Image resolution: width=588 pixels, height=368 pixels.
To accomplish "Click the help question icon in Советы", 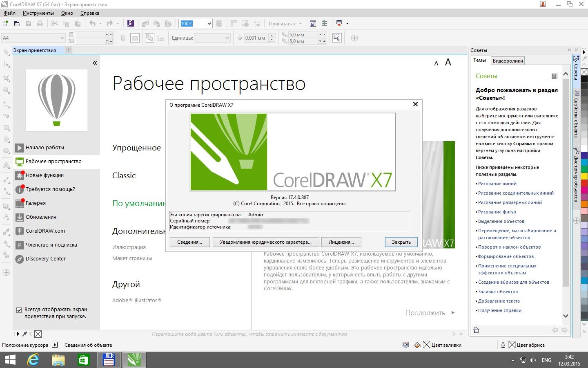I will coord(555,76).
